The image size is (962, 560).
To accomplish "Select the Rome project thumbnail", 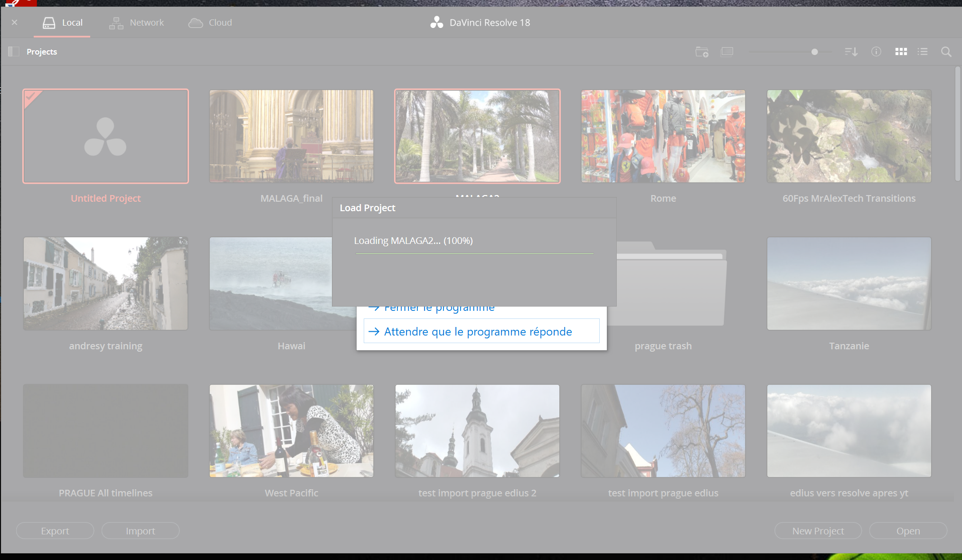I will click(x=663, y=136).
